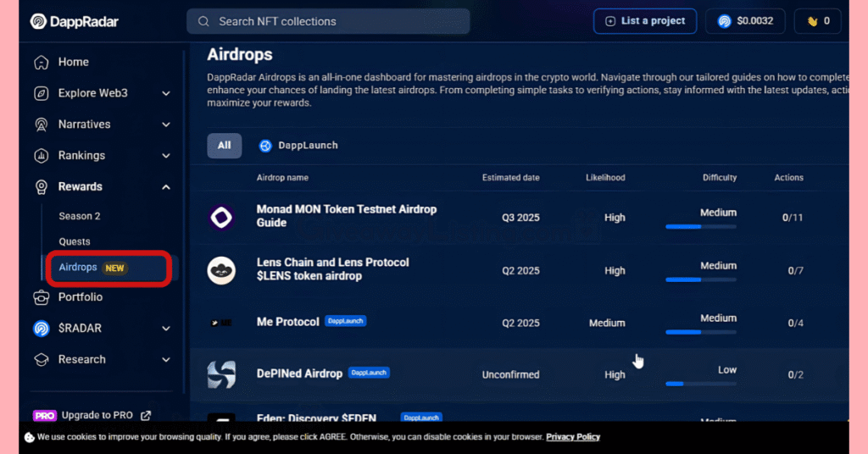Screen dimensions: 868x454
Task: Click the Home sidebar icon
Action: tap(41, 62)
